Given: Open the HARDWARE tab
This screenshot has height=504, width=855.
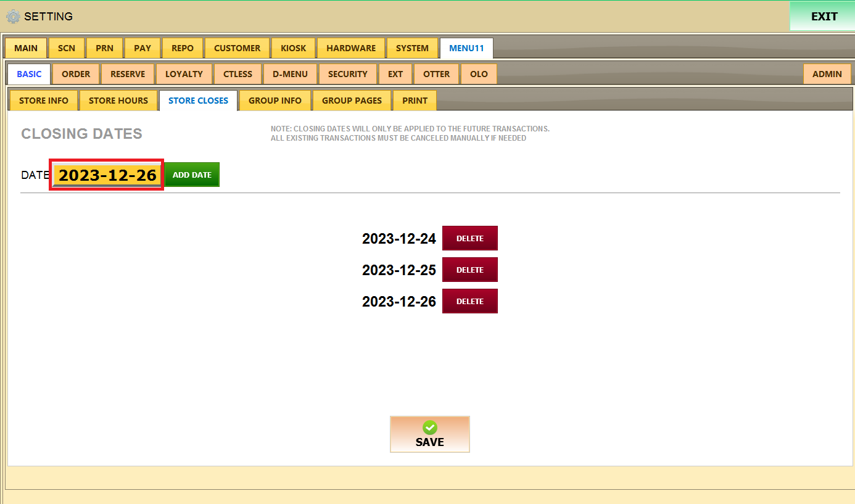Looking at the screenshot, I should pyautogui.click(x=351, y=48).
